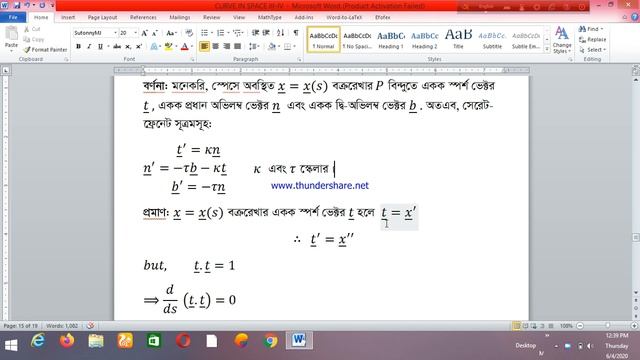The image size is (640, 360).
Task: Grow the font size
Action: (x=144, y=33)
